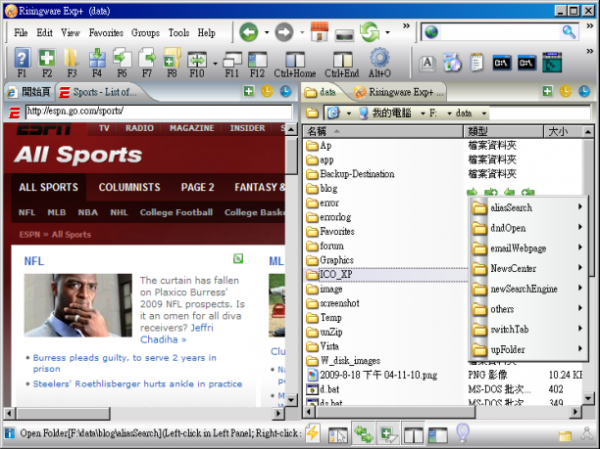The height and width of the screenshot is (449, 600).
Task: Click the F10 sync-panels icon
Action: (197, 60)
